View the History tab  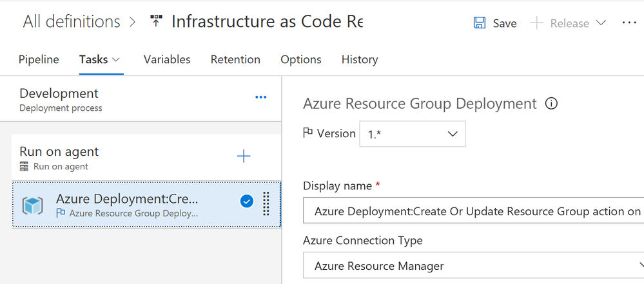(360, 59)
